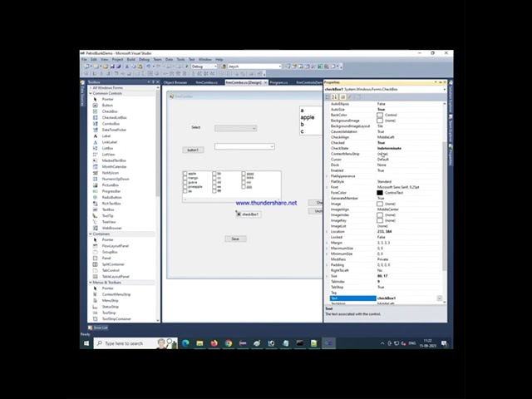Image resolution: width=532 pixels, height=399 pixels.
Task: Select the ListBox toolbox control
Action: coord(107,148)
